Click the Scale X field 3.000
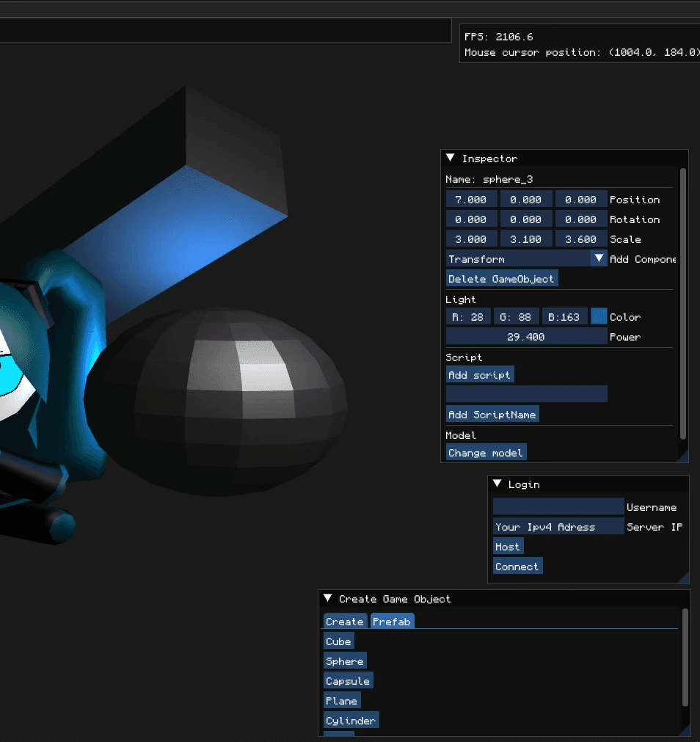 pyautogui.click(x=471, y=239)
